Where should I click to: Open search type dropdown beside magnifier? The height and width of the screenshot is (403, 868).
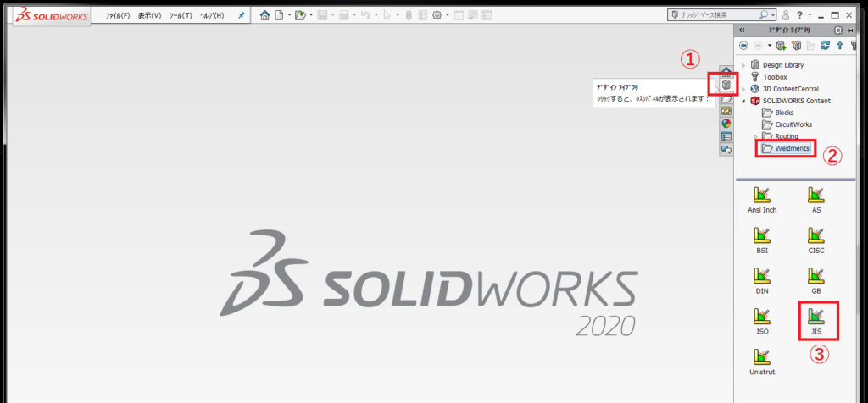point(773,15)
